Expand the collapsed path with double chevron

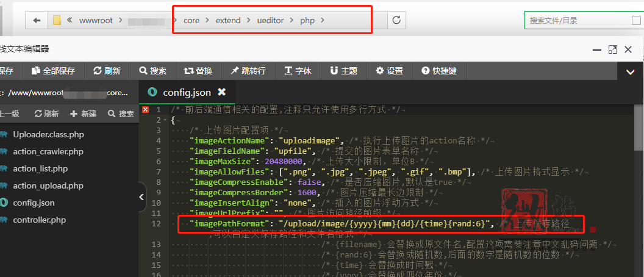click(x=70, y=20)
